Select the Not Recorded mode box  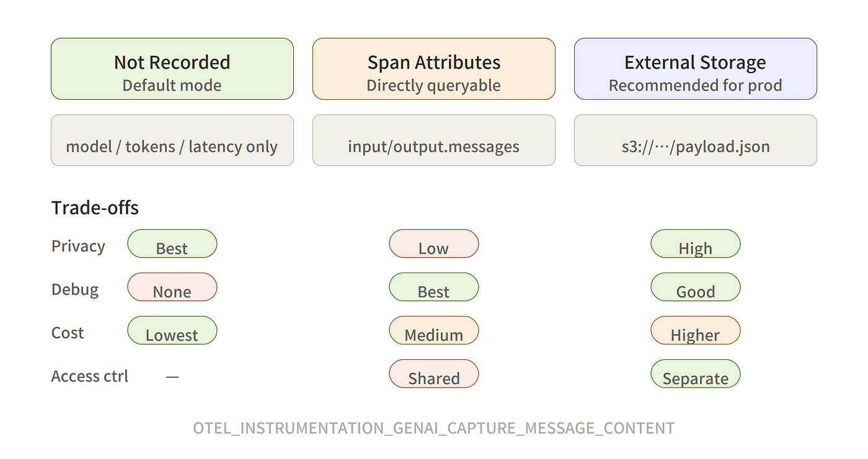click(x=172, y=69)
